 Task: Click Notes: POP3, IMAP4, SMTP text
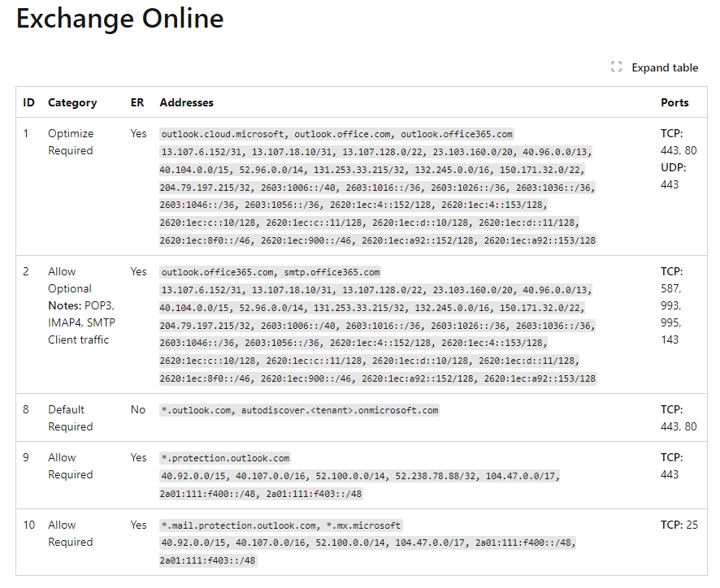81,322
